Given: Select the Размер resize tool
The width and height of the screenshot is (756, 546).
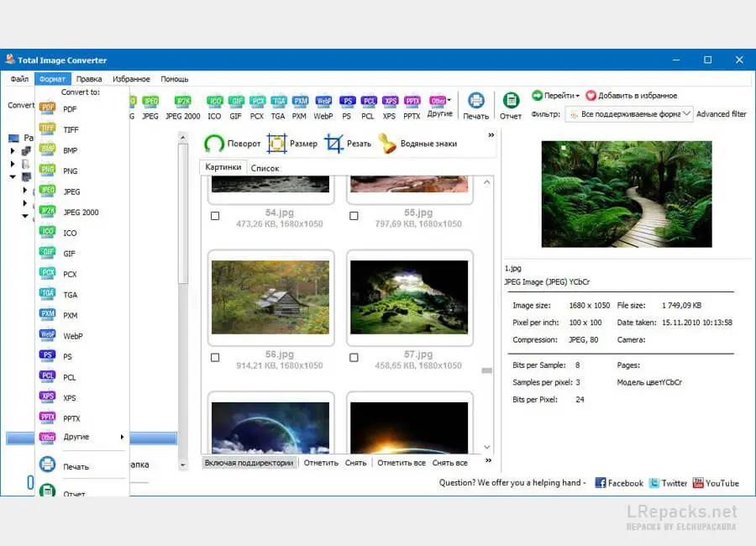Looking at the screenshot, I should click(292, 144).
